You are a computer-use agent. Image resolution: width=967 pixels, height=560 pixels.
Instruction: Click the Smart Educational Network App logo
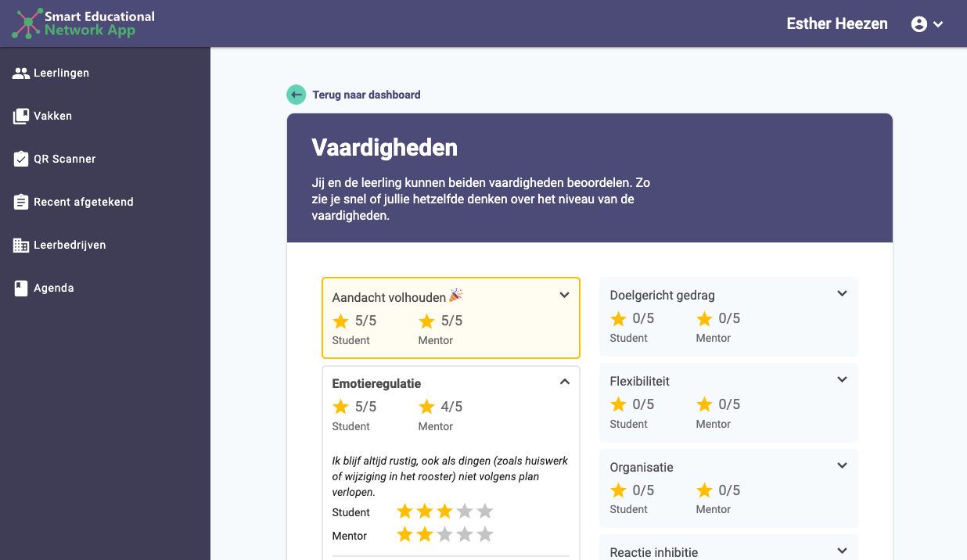point(83,23)
